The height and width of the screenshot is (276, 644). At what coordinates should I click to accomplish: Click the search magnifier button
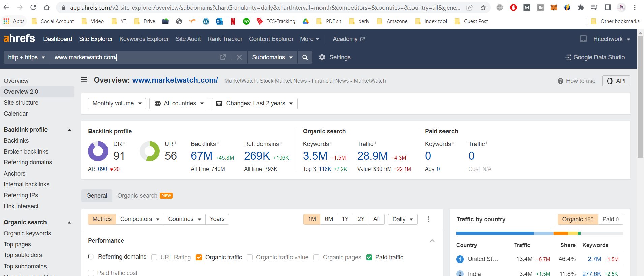click(305, 57)
